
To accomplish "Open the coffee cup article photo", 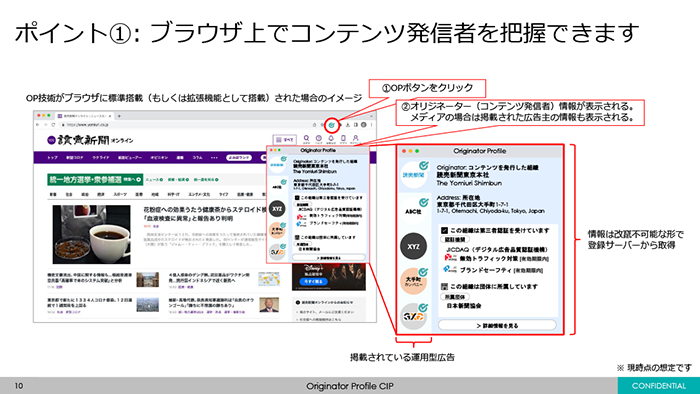I will 92,234.
